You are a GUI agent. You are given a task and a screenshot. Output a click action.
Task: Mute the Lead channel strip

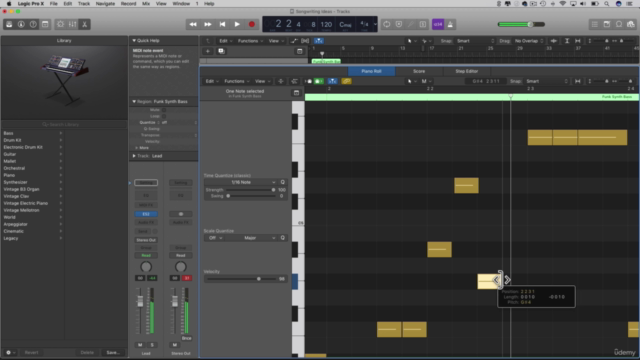click(x=140, y=345)
